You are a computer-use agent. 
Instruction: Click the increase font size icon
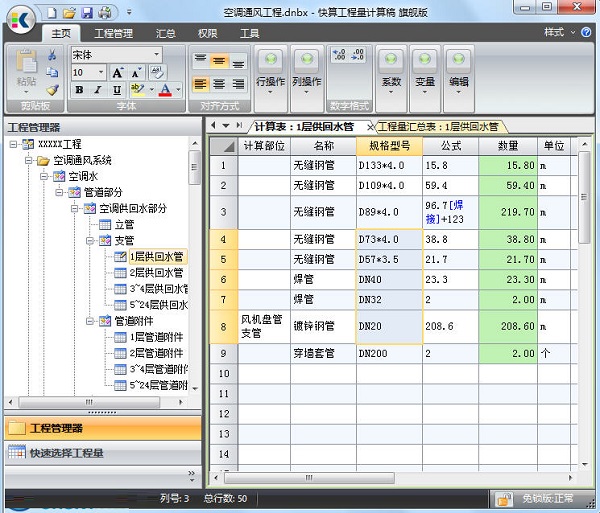point(118,73)
